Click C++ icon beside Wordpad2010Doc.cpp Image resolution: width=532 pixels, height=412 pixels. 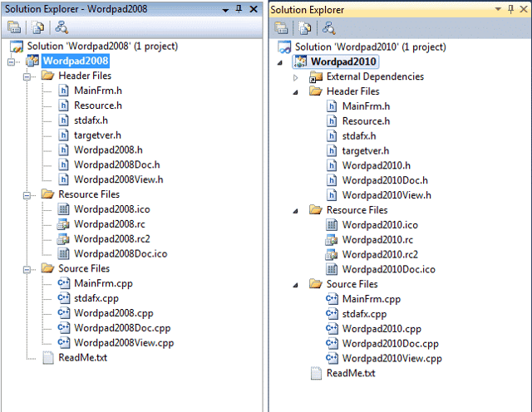[x=332, y=344]
